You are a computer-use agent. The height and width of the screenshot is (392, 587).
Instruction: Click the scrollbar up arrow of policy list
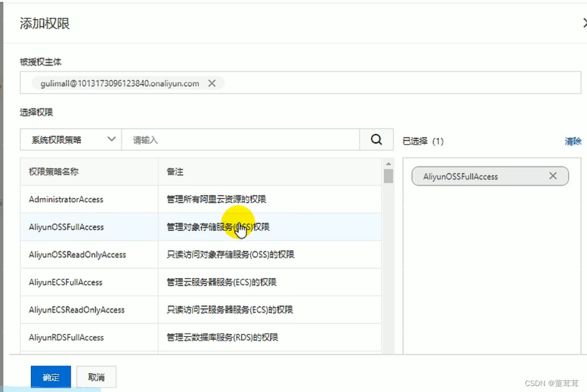[388, 163]
